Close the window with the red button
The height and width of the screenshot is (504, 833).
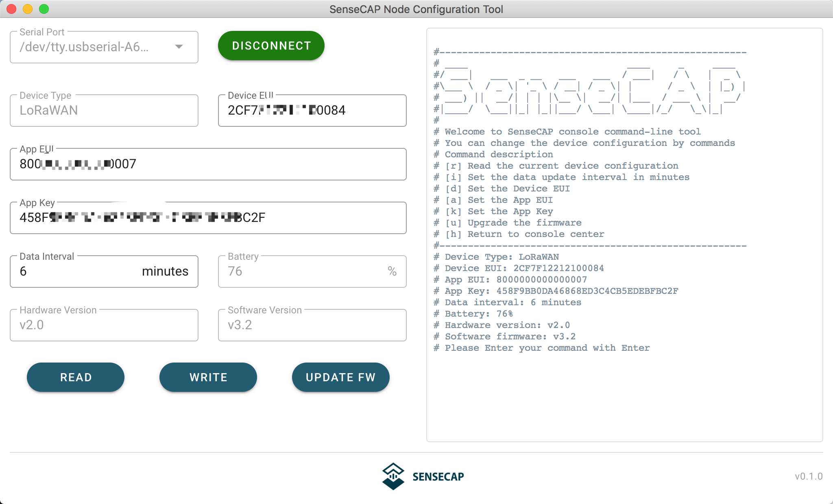[11, 9]
